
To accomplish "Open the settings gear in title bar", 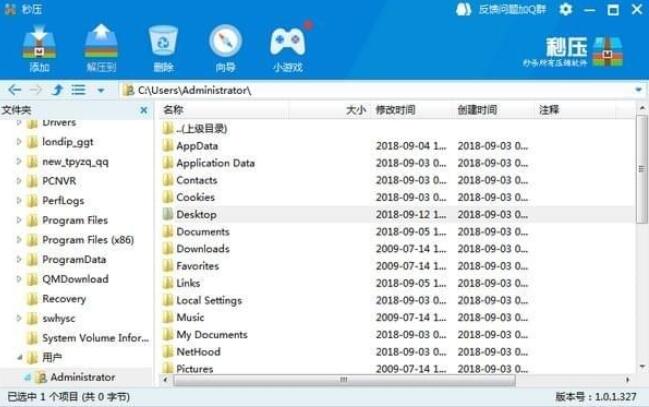I will [565, 10].
